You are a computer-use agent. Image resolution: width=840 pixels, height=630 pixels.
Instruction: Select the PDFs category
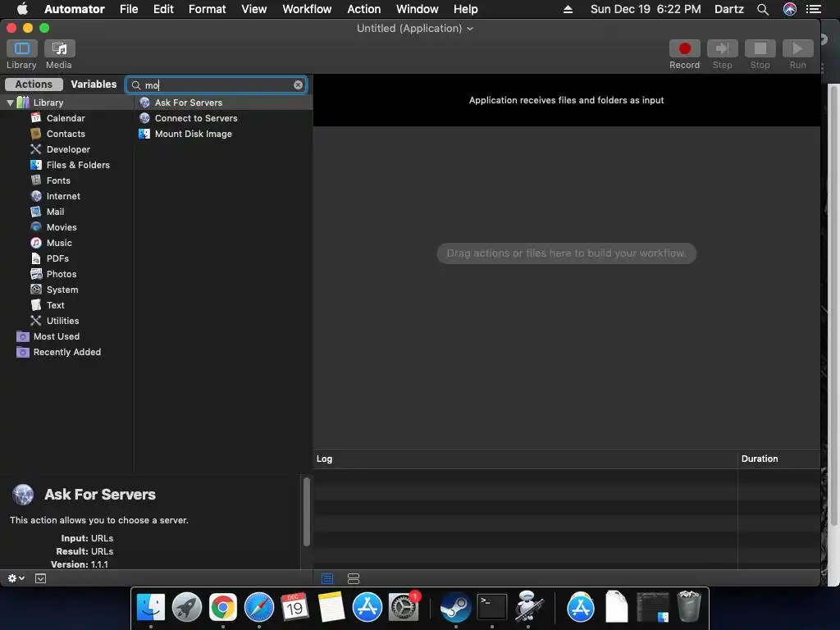[66, 258]
